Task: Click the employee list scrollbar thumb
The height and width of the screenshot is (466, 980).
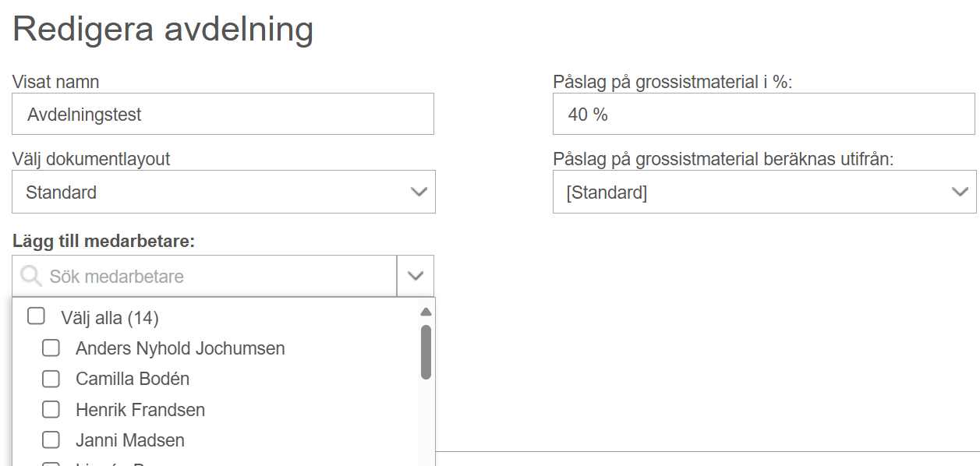Action: click(426, 351)
